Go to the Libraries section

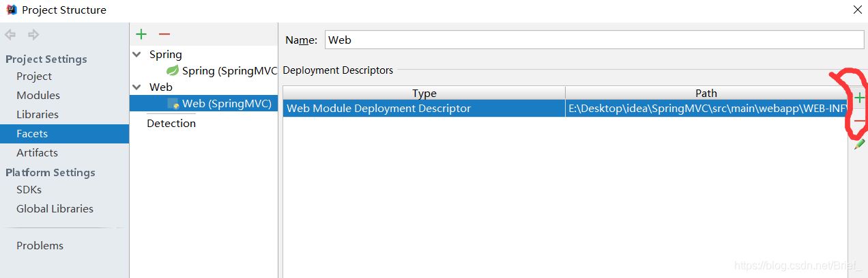[x=38, y=115]
